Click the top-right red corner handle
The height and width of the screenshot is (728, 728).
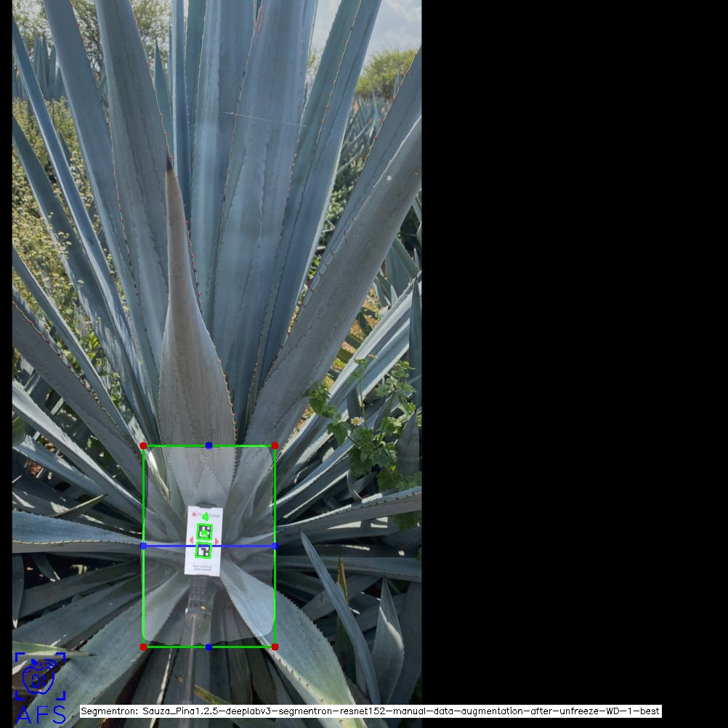(275, 445)
